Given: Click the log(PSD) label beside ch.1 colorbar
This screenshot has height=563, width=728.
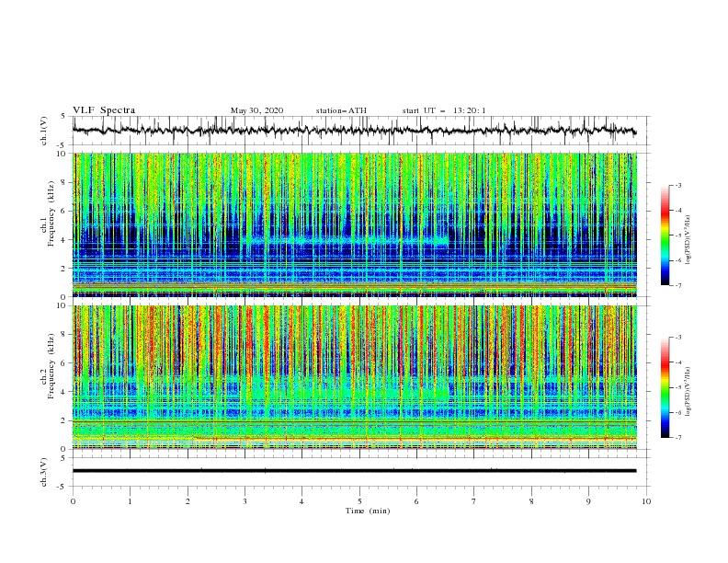Looking at the screenshot, I should click(x=688, y=240).
